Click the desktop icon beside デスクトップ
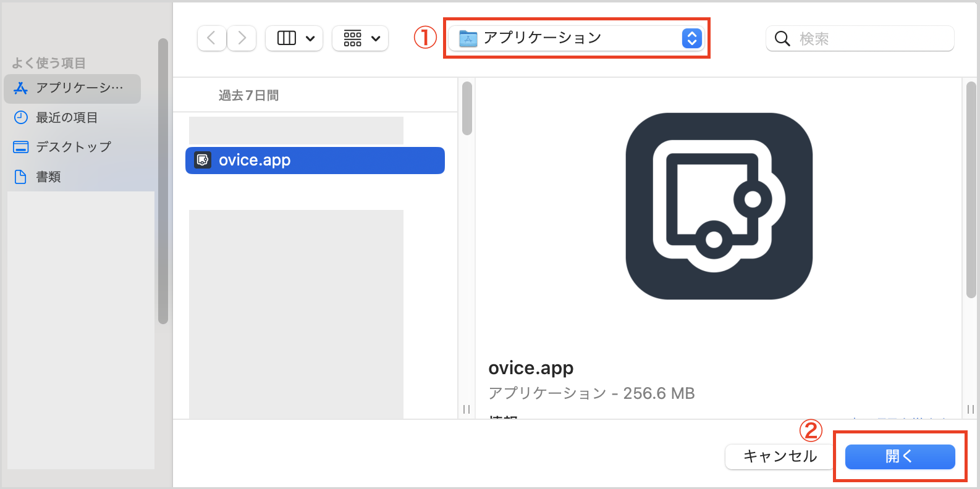Viewport: 980px width, 489px height. coord(21,147)
